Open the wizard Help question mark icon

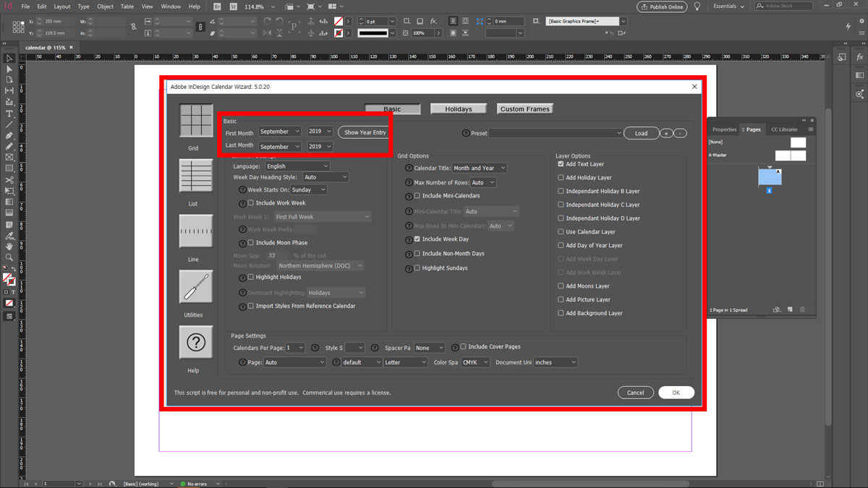(x=196, y=343)
